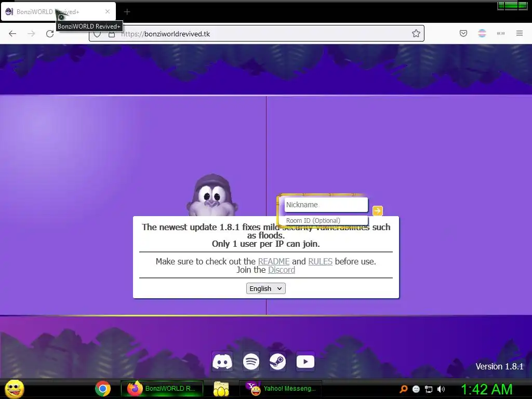Switch to BonziWORLD Firefox taskbar item
Viewport: 532px width, 399px height.
click(x=162, y=389)
